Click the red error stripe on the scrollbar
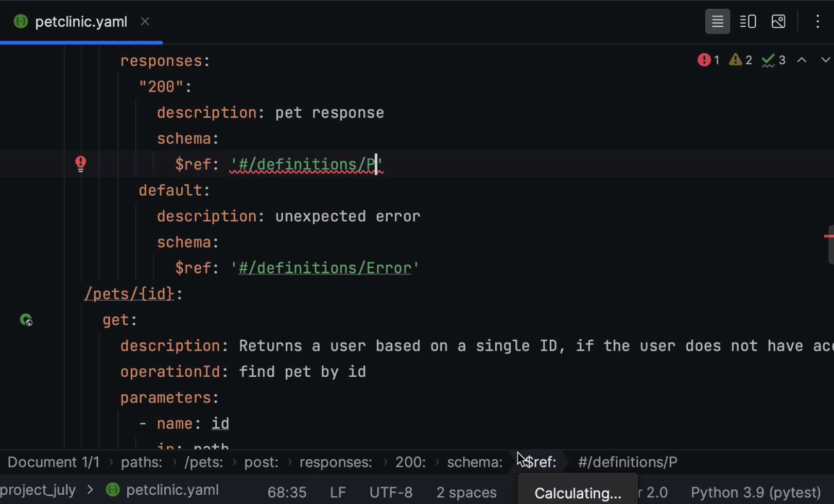Viewport: 834px width, 504px height. click(x=829, y=236)
